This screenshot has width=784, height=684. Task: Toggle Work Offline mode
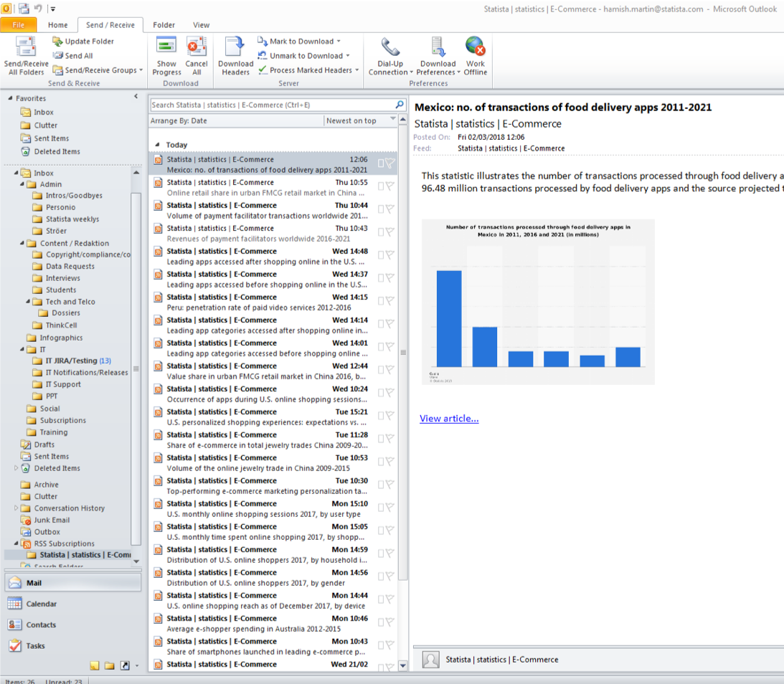coord(475,56)
